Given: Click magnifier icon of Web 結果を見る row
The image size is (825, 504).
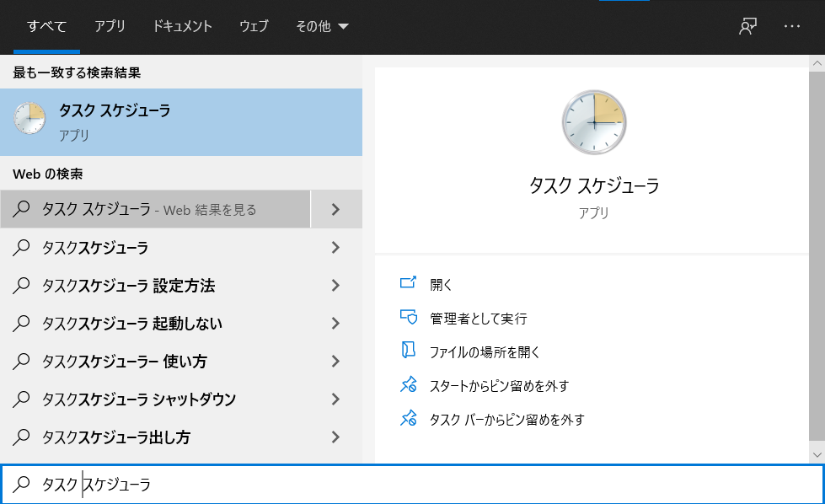Looking at the screenshot, I should (x=21, y=209).
